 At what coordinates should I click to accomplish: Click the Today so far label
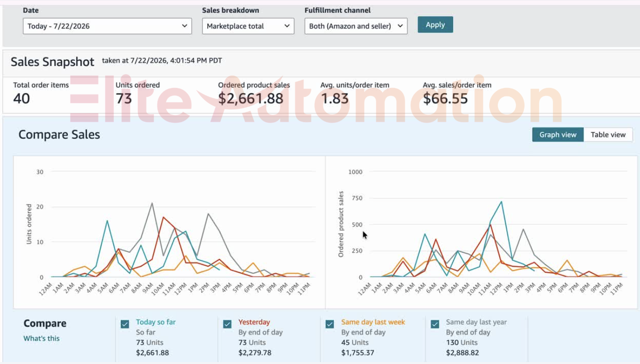155,322
